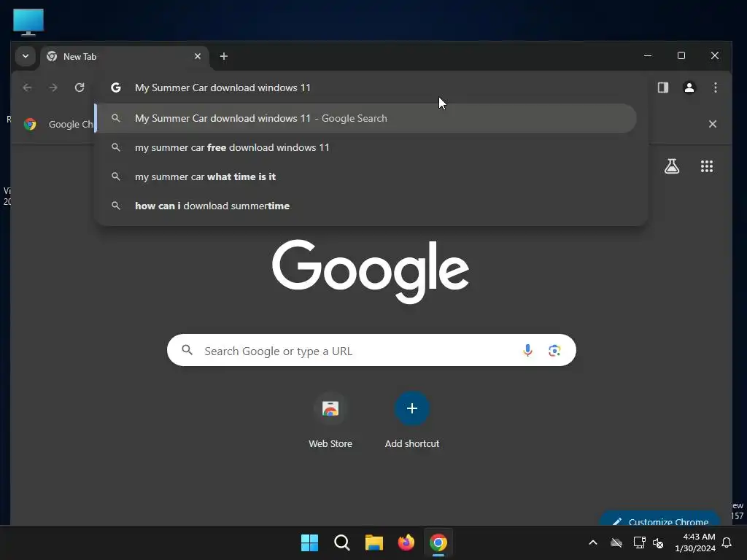This screenshot has height=560, width=747.
Task: Click the Search Google or type a URL box
Action: point(371,351)
